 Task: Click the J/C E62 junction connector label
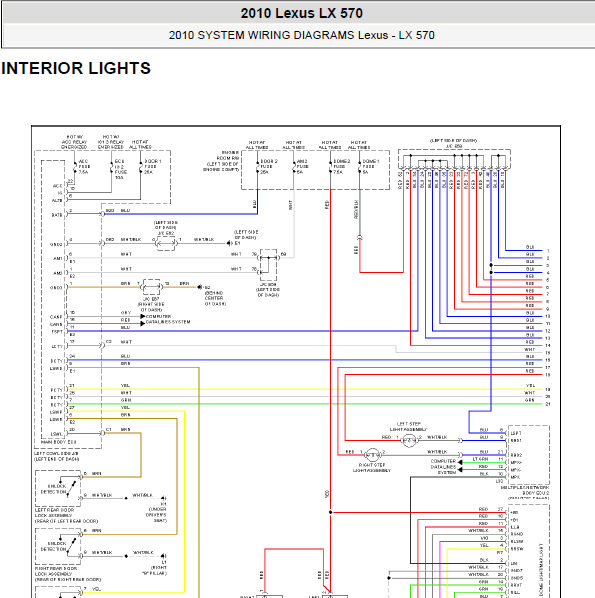(166, 233)
